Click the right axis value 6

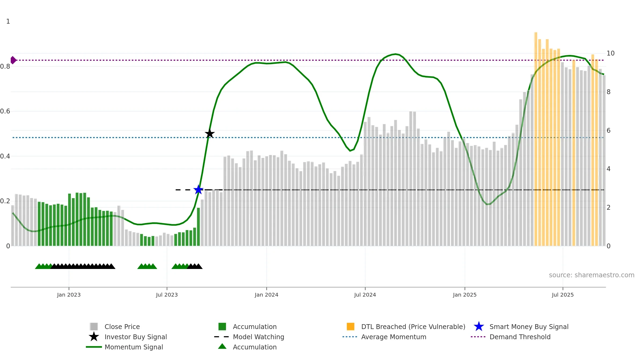point(609,131)
